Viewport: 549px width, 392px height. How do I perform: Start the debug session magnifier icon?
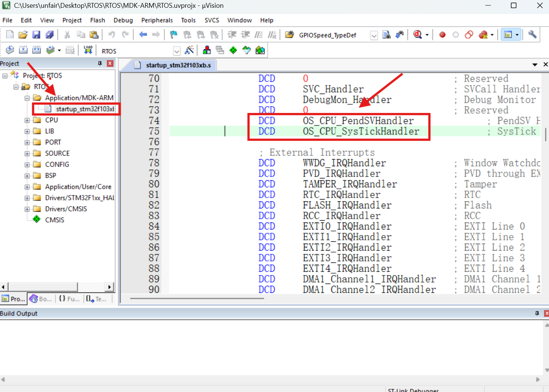point(418,35)
